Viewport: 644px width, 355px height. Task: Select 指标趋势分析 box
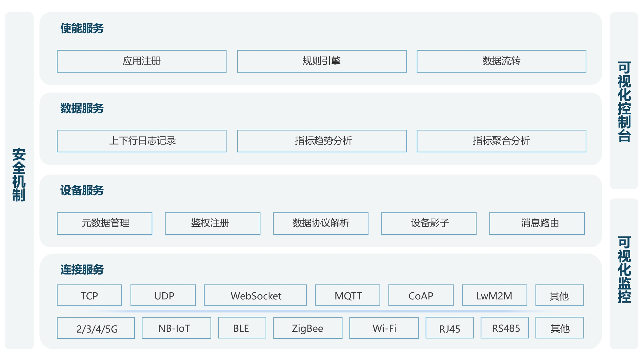click(322, 141)
